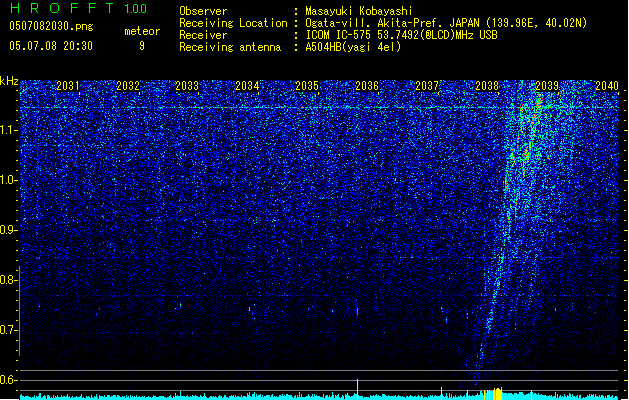The image size is (629, 400).
Task: Click the 0.9 frequency axis label
Action: pyautogui.click(x=9, y=230)
